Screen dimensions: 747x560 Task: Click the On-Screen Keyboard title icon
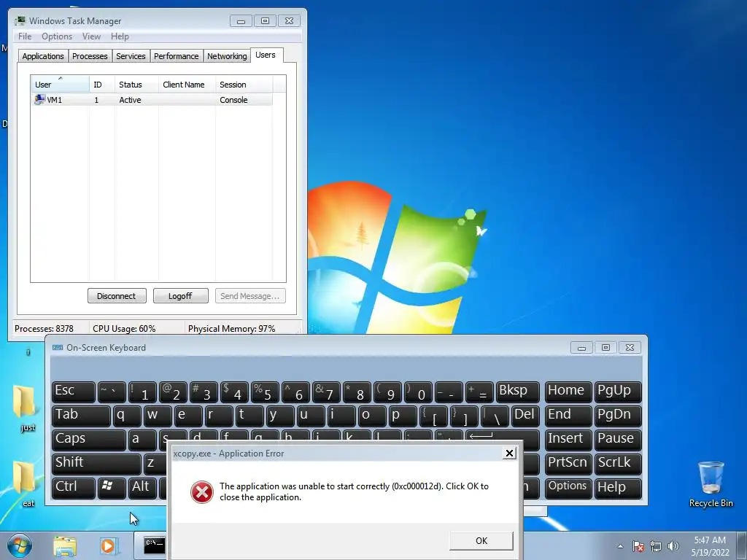point(58,348)
